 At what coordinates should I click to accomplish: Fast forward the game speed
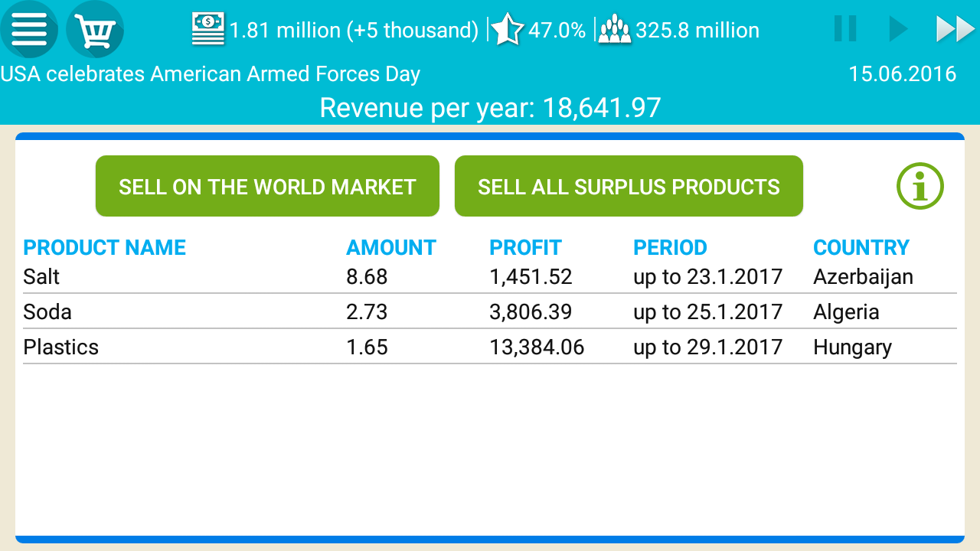click(x=955, y=29)
